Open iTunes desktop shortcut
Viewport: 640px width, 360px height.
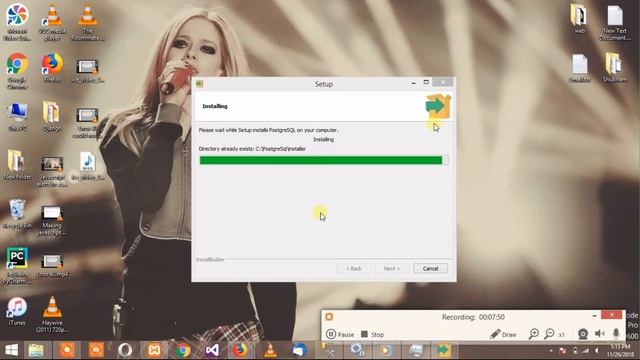pyautogui.click(x=17, y=311)
